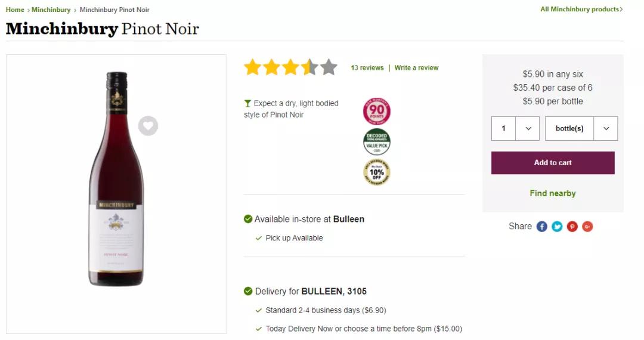Image resolution: width=644 pixels, height=340 pixels.
Task: Click the star rating display
Action: [290, 67]
